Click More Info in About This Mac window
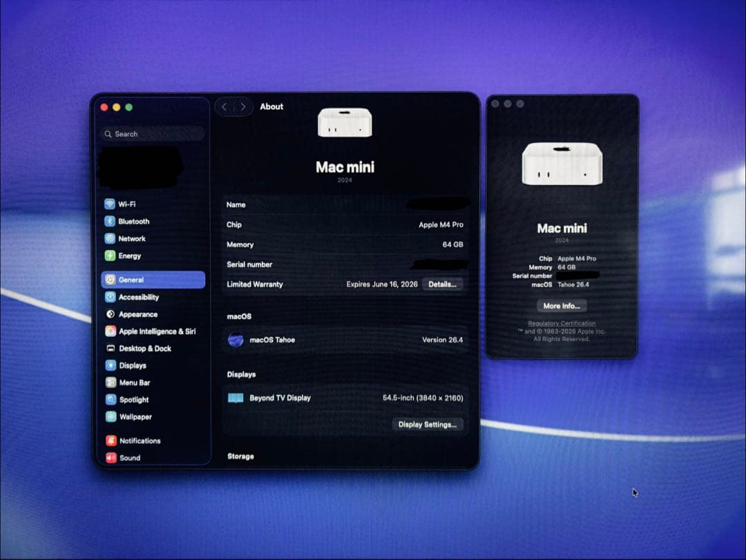746x560 pixels. point(562,306)
